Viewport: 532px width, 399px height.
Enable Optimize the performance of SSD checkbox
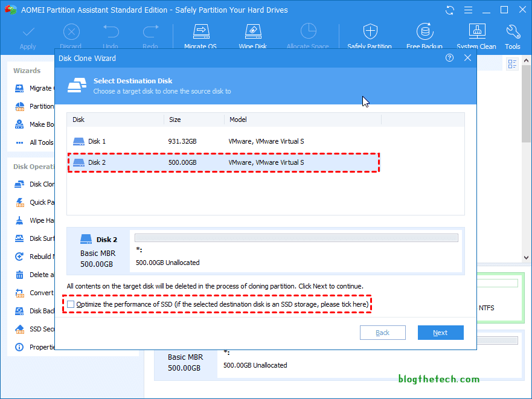click(71, 304)
